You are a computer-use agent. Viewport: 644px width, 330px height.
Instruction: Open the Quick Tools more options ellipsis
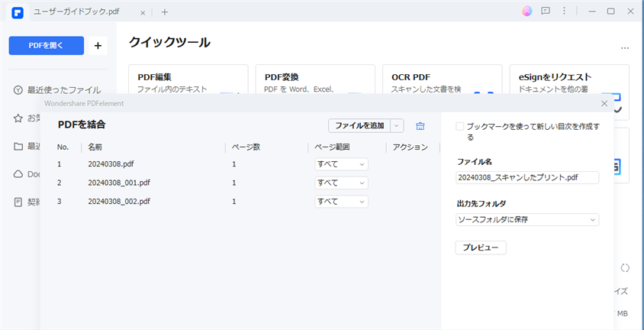click(x=625, y=47)
